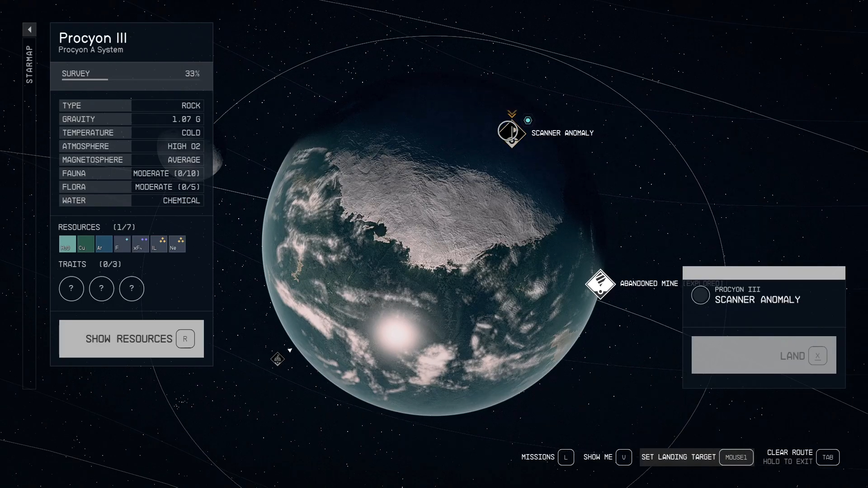The width and height of the screenshot is (868, 488).
Task: Select the F fluorine resource icon
Action: click(x=122, y=244)
